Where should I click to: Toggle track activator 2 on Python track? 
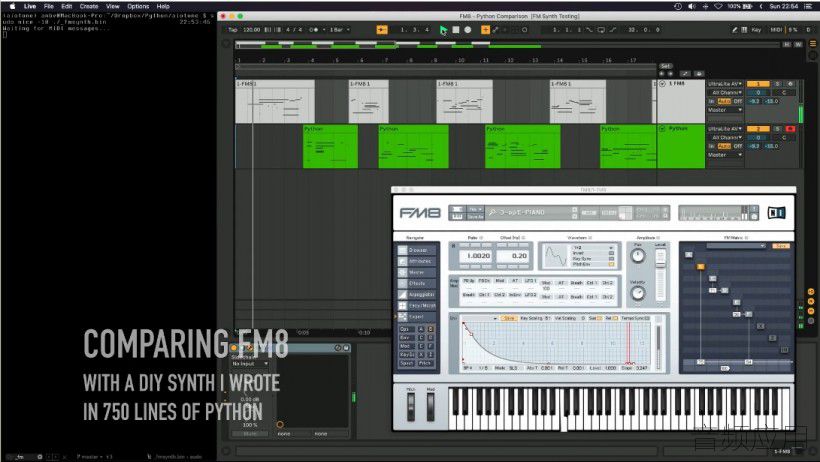tap(758, 129)
